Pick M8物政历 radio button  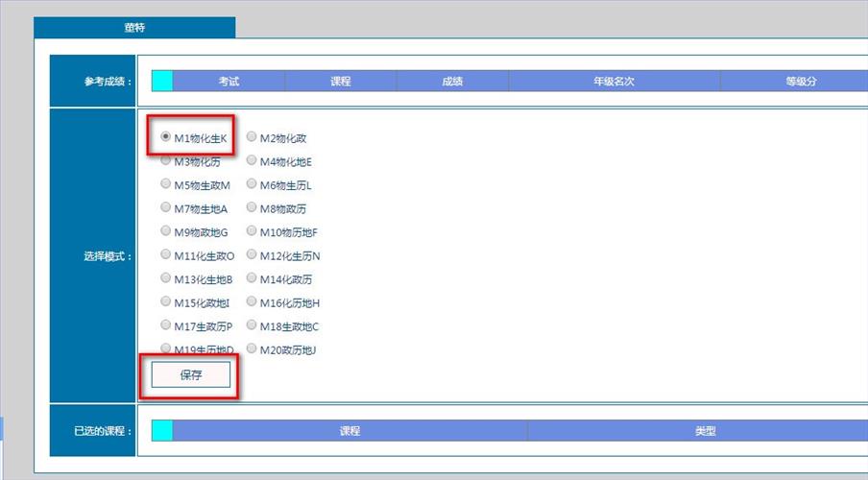pyautogui.click(x=252, y=208)
